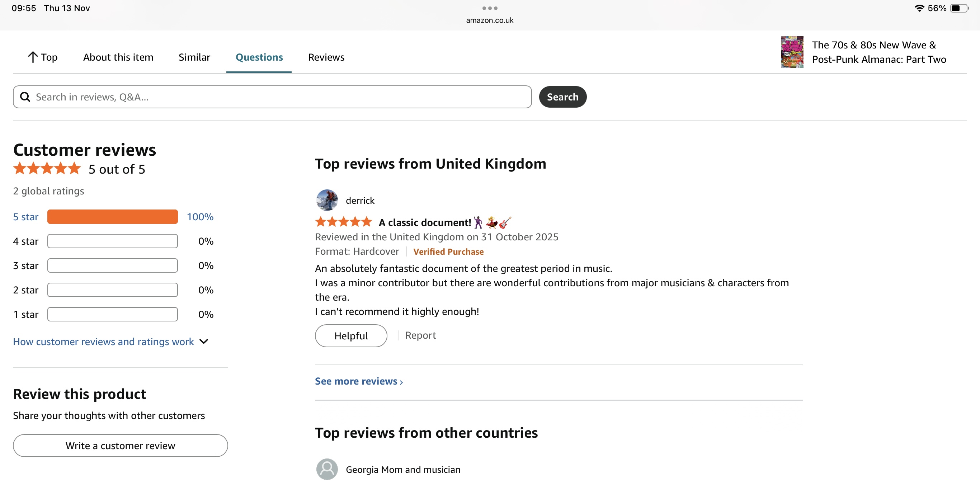
Task: Click the five-star rating on derrick's review
Action: click(343, 222)
